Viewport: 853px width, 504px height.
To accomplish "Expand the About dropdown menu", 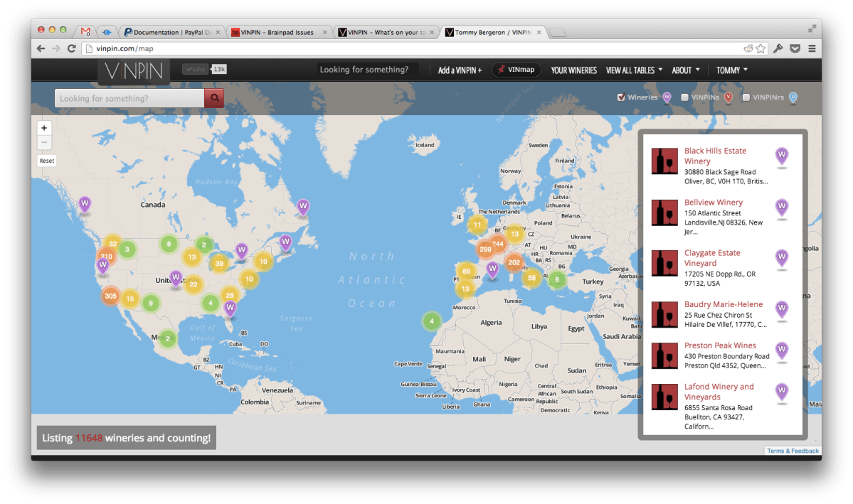I will tap(685, 70).
